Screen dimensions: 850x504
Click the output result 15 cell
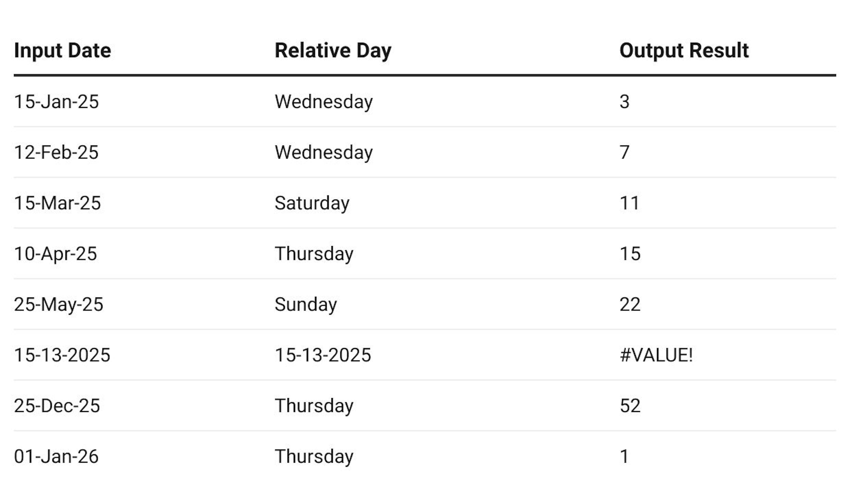630,253
